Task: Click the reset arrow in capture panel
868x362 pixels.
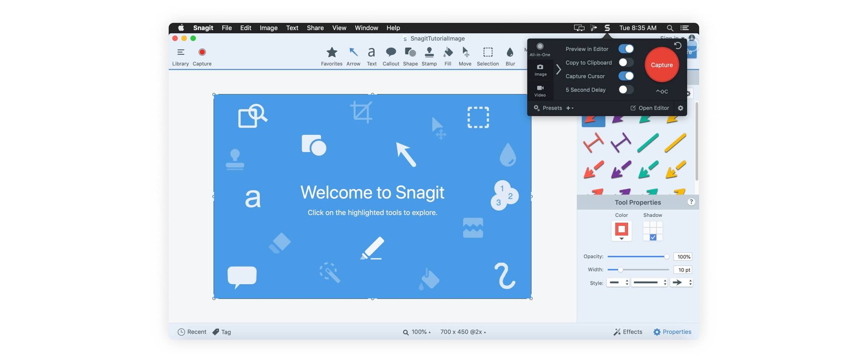Action: coord(677,45)
